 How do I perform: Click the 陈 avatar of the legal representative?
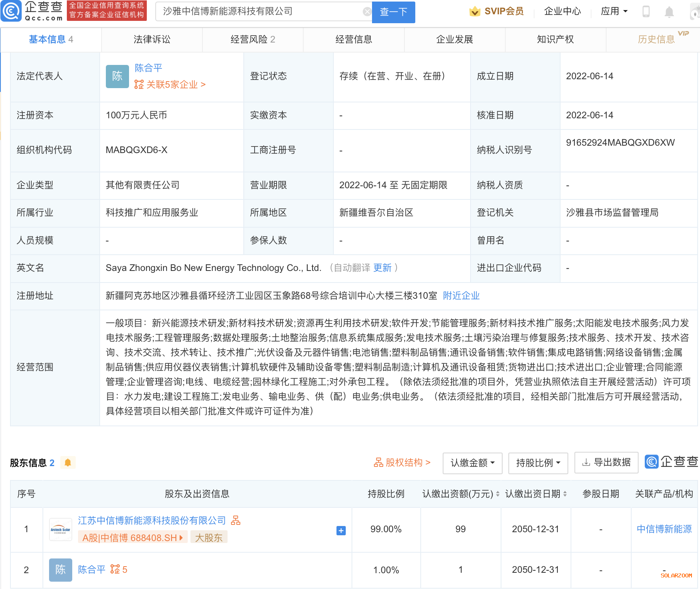[x=117, y=76]
